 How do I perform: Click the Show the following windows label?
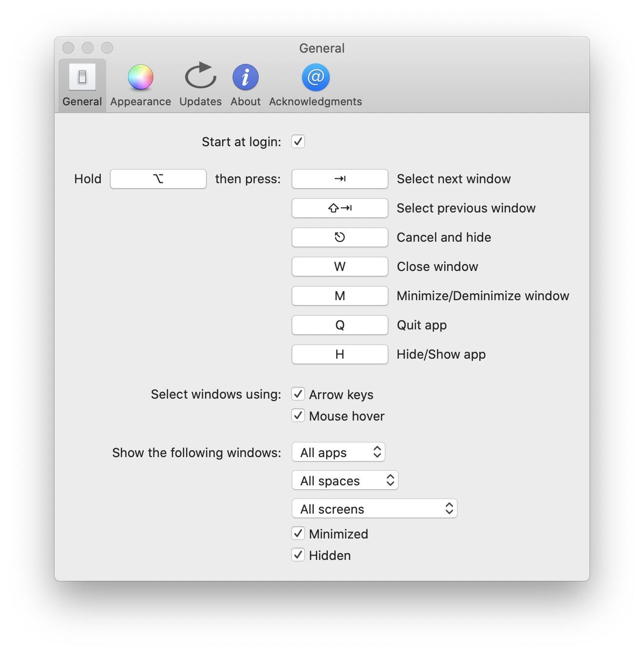(197, 453)
